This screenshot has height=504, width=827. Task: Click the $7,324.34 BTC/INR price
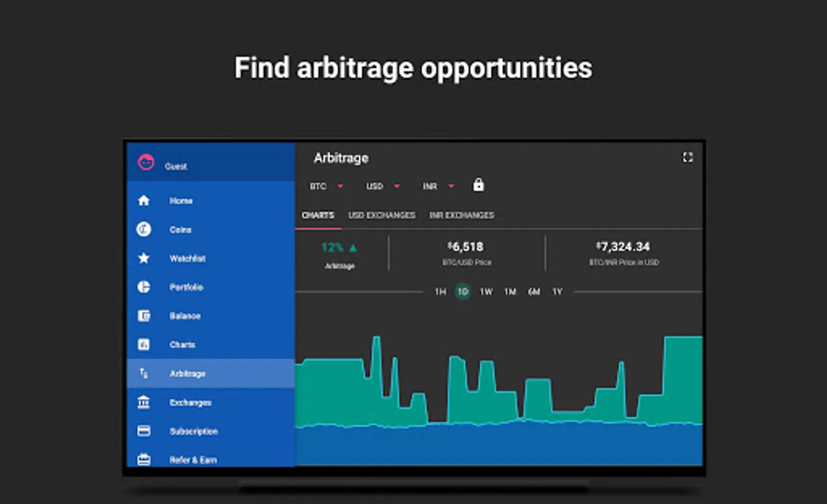[x=623, y=246]
